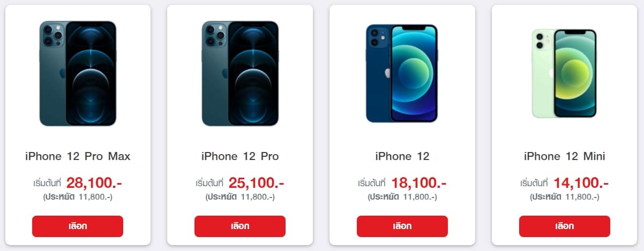Click the green iPhone 12 Mini image
Image resolution: width=644 pixels, height=251 pixels.
[x=565, y=73]
